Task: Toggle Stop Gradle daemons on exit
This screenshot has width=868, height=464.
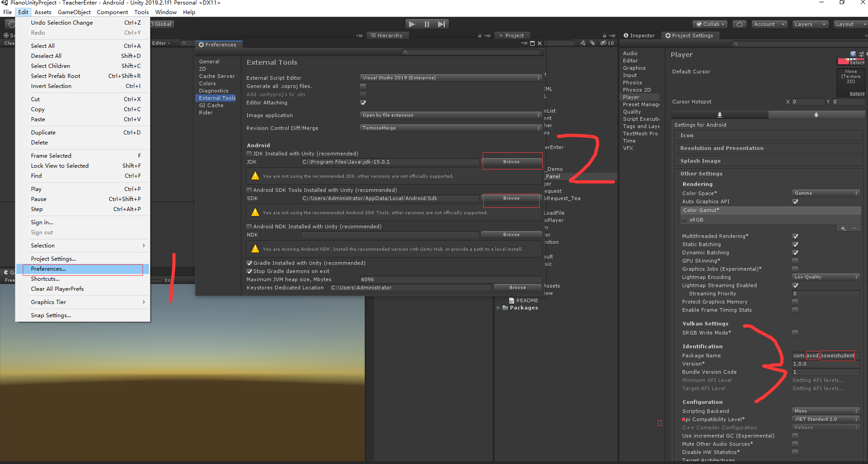Action: (x=249, y=271)
